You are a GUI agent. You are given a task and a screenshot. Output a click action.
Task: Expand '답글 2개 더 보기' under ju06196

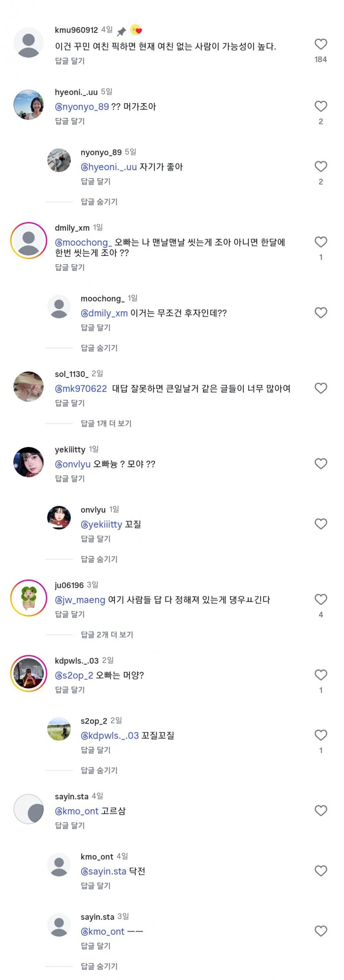pos(107,634)
